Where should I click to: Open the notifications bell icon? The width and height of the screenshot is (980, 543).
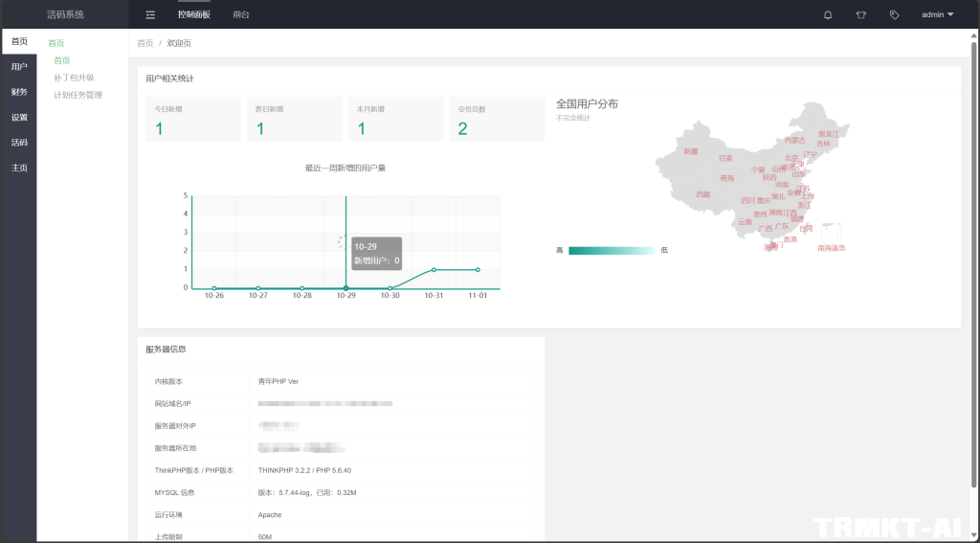click(828, 14)
